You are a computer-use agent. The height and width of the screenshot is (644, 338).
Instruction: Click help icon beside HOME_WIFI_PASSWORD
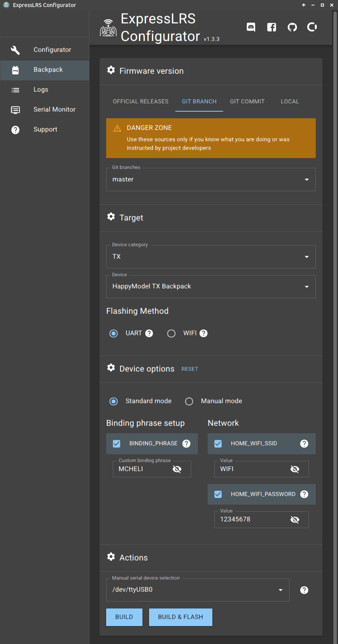(304, 494)
